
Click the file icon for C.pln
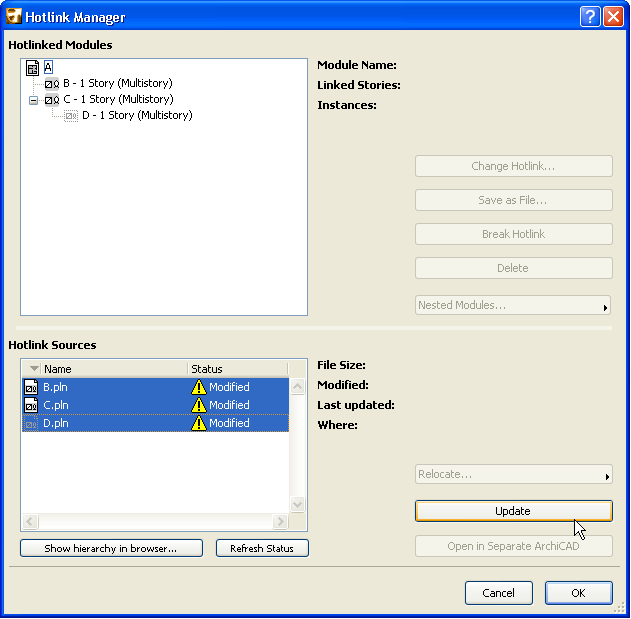pos(31,406)
